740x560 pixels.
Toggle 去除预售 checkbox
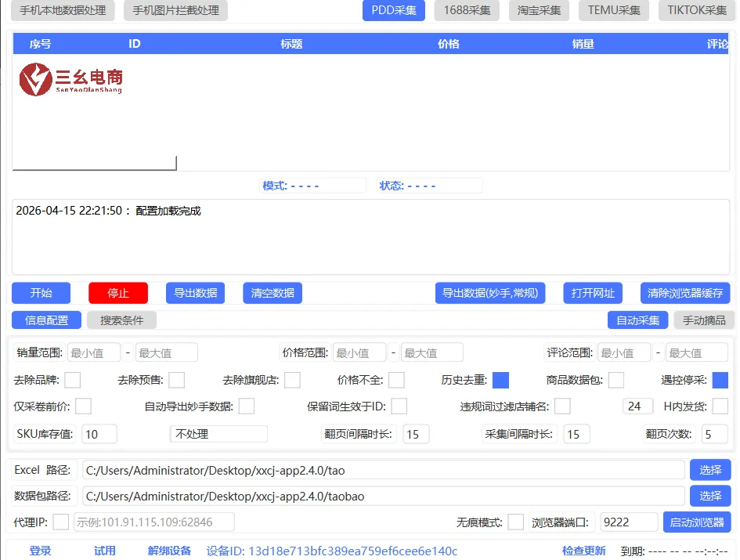[x=176, y=380]
